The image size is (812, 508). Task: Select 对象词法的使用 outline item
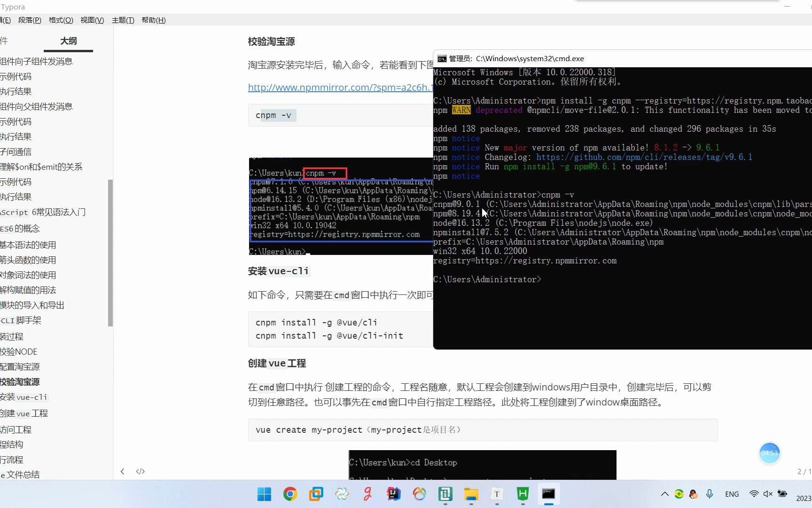coord(28,275)
